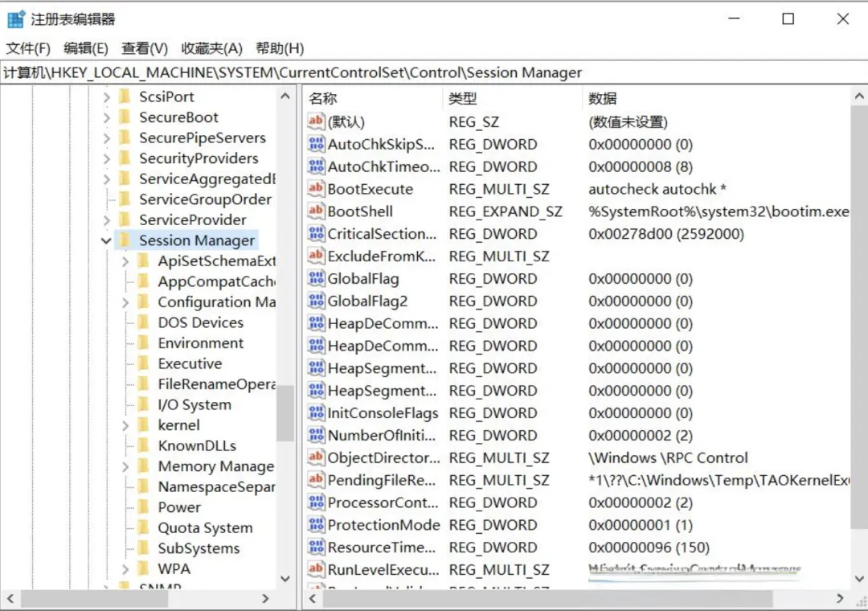This screenshot has width=868, height=611.
Task: Expand the ApiSetSchemaExt subkey
Action: (125, 261)
